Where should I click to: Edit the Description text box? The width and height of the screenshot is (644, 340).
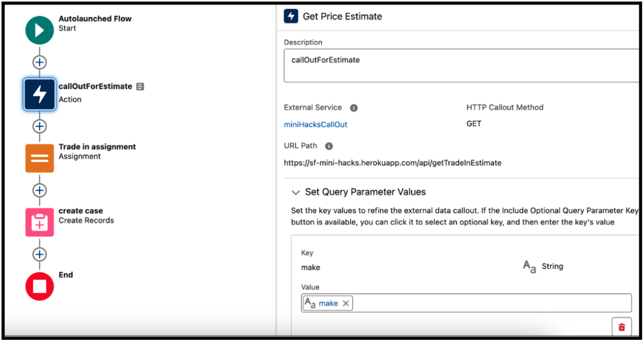click(x=462, y=66)
